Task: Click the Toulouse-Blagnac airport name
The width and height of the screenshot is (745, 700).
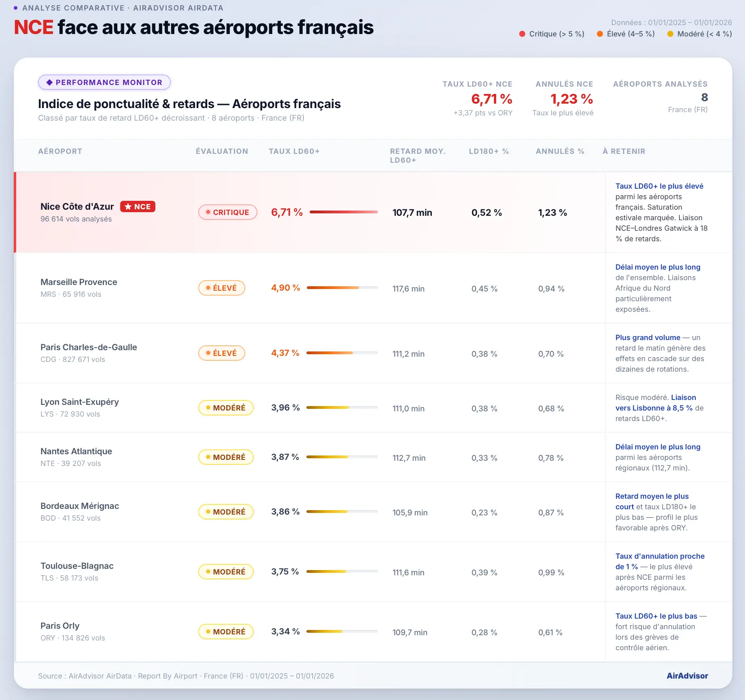Action: 77,566
